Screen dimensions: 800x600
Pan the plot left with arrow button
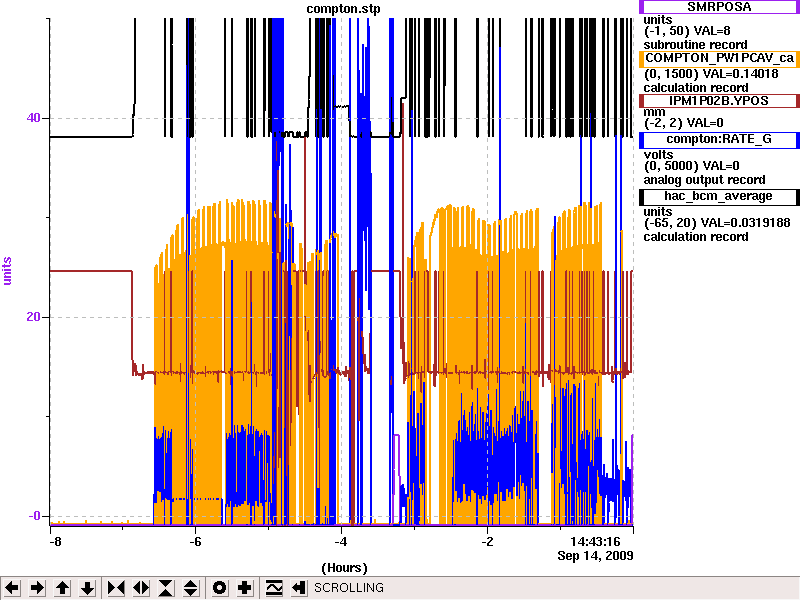click(12, 588)
